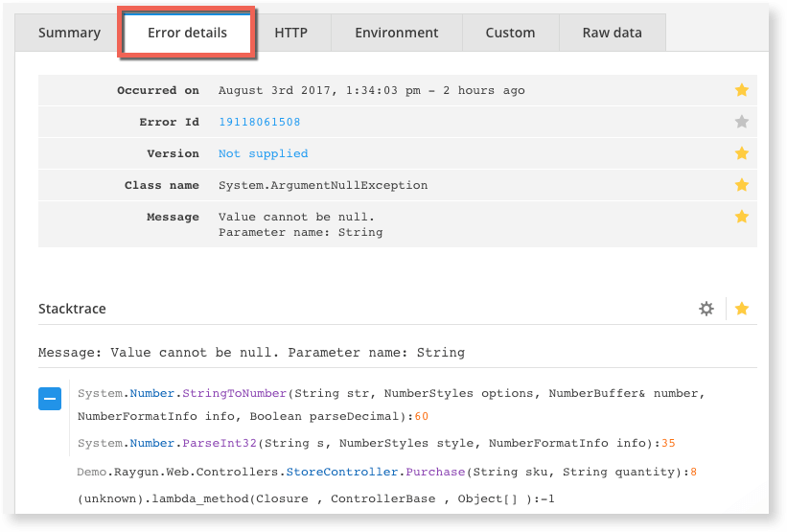
Task: Click the Class name label
Action: [162, 185]
